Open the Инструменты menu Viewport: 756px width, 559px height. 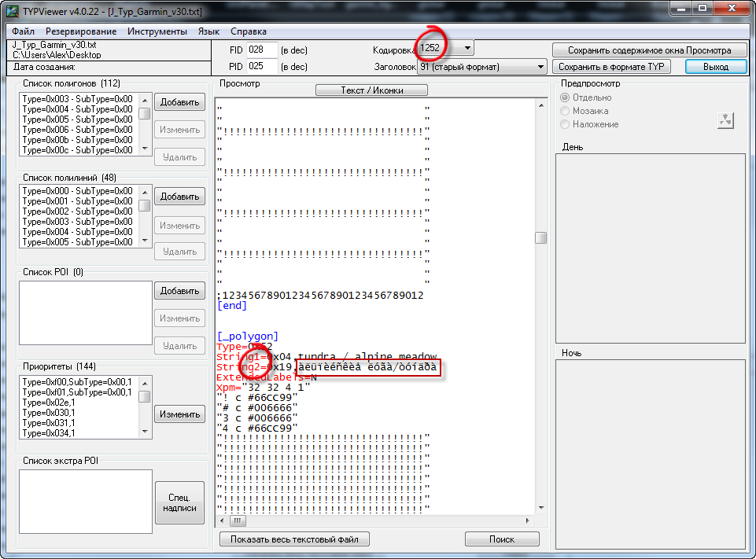point(157,31)
